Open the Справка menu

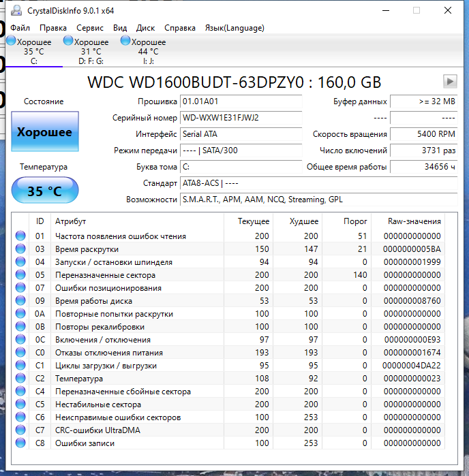[x=180, y=28]
